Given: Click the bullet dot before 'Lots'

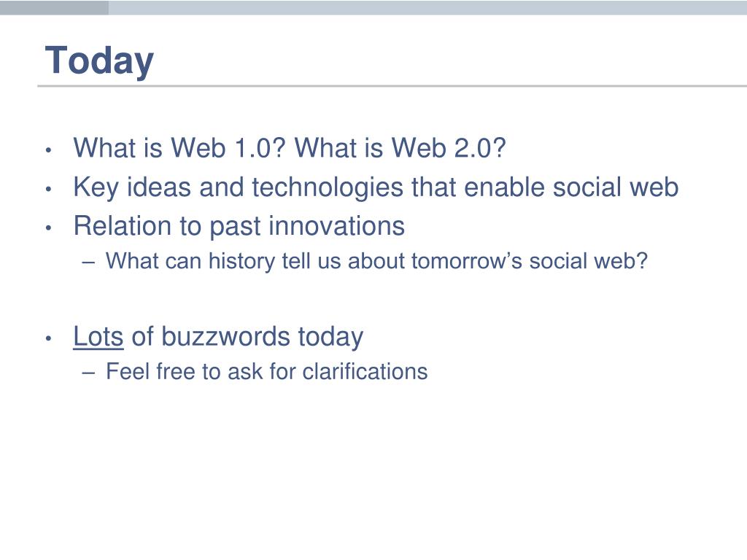Looking at the screenshot, I should click(x=48, y=338).
